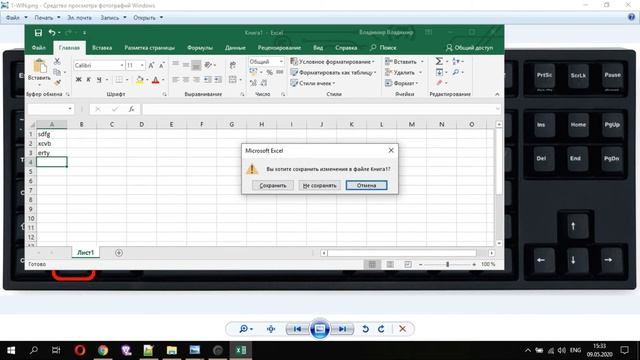Switch to Normal view in status bar
The width and height of the screenshot is (640, 360).
[x=372, y=264]
